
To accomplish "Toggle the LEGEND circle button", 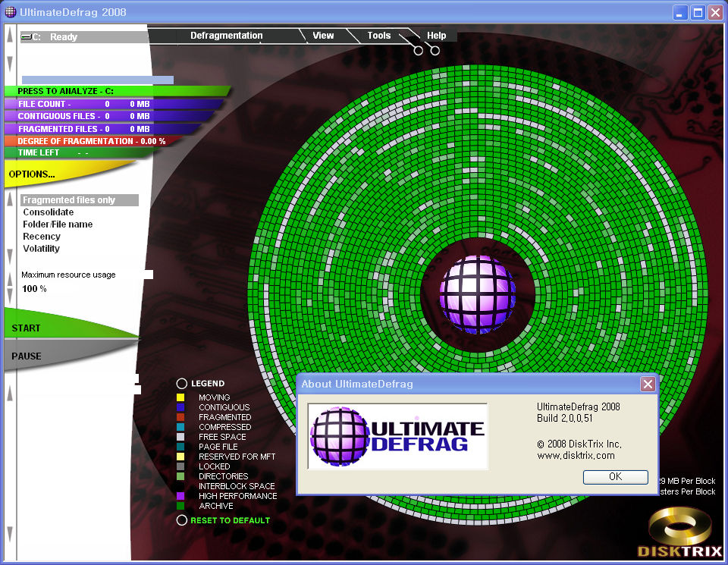I will tap(181, 384).
